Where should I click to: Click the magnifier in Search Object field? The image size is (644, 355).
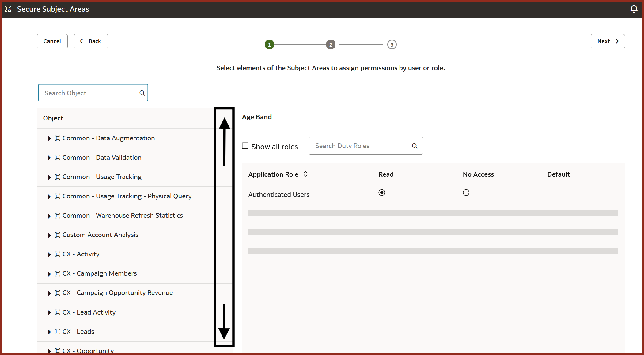coord(142,93)
